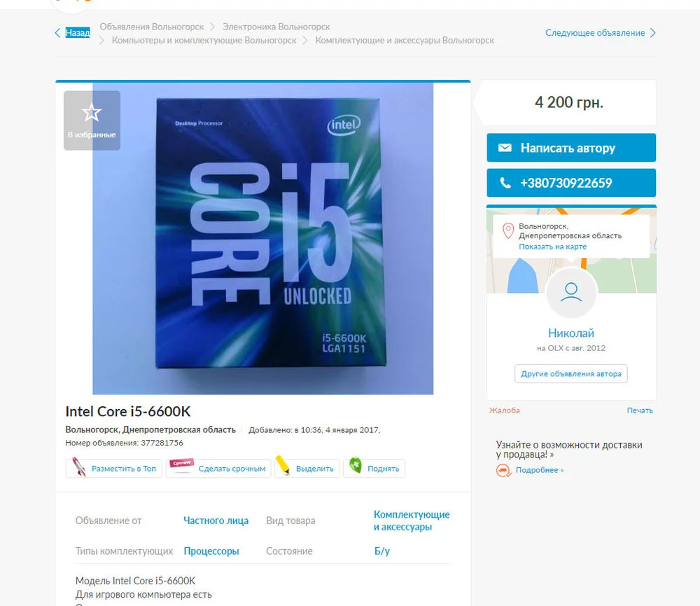Click the phone handset icon

(505, 183)
